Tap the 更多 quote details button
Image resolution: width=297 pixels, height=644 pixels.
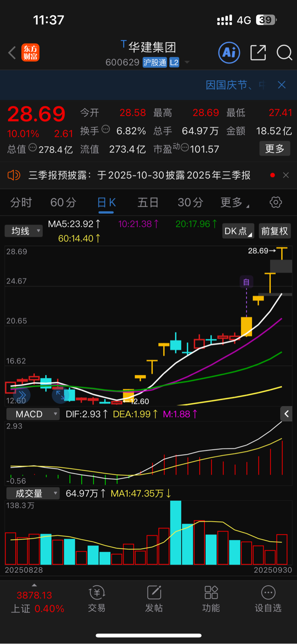(x=275, y=149)
